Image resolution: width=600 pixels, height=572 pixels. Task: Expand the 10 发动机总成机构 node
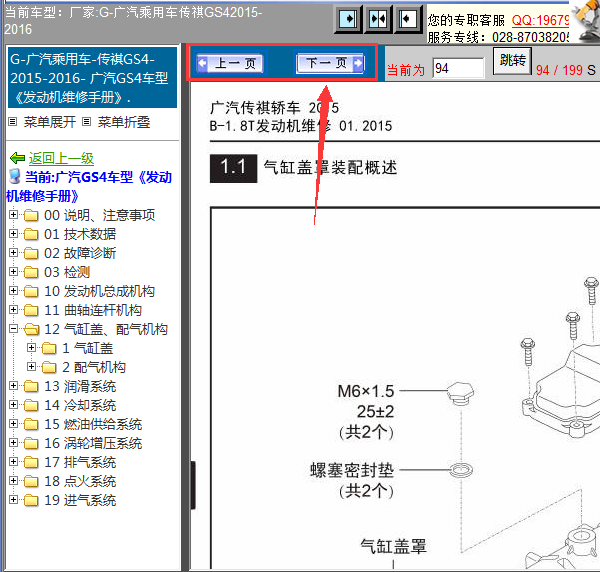pos(13,290)
